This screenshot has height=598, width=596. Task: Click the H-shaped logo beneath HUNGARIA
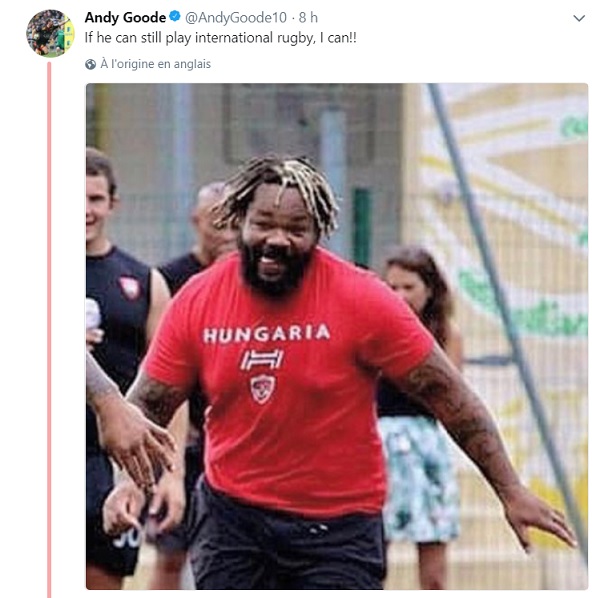tap(262, 360)
